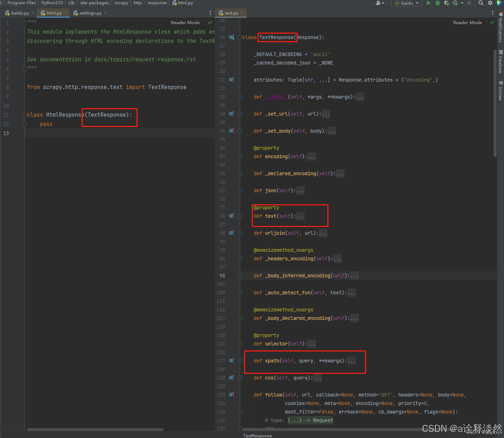Click the profiler run icon

click(x=455, y=3)
